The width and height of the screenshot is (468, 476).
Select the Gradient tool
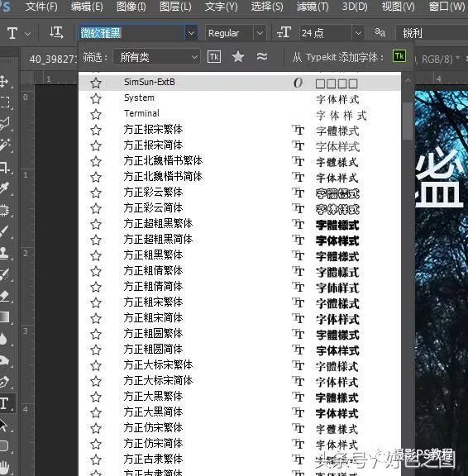click(5, 317)
